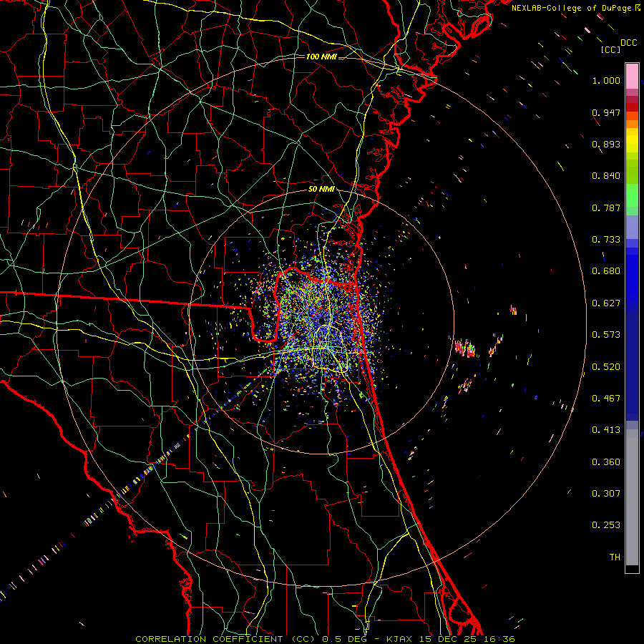This screenshot has width=644, height=644.
Task: Click the 0.253 scale value
Action: (x=606, y=525)
